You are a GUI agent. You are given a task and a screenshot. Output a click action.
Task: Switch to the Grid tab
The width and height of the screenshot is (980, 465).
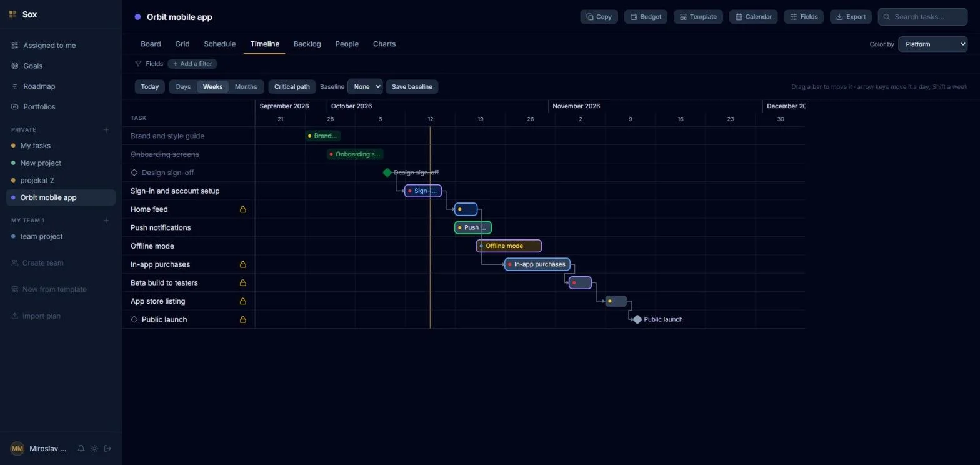click(182, 44)
